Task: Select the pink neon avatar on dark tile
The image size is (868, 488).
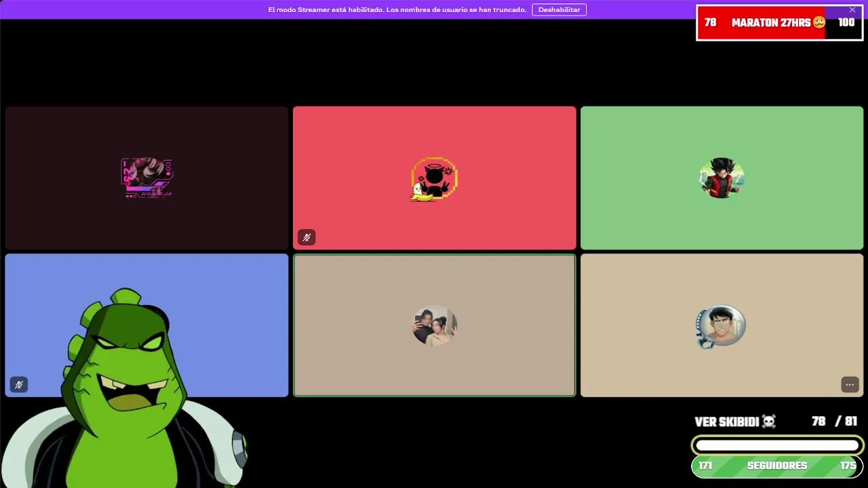Action: point(146,178)
